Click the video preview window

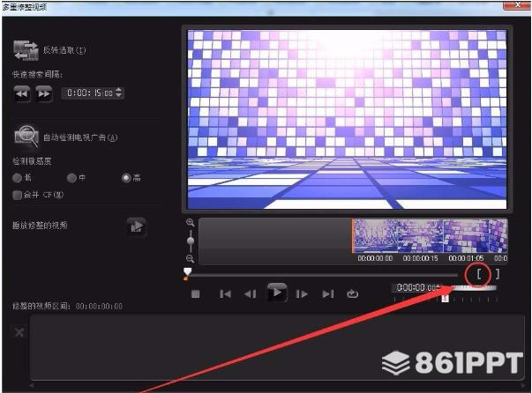347,119
